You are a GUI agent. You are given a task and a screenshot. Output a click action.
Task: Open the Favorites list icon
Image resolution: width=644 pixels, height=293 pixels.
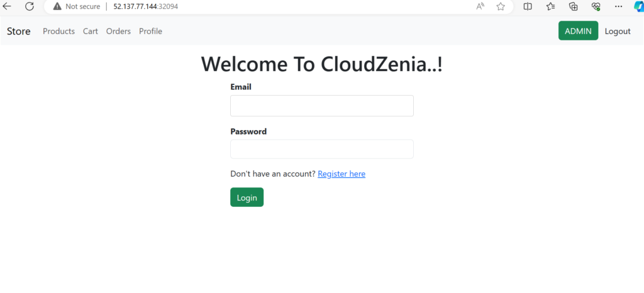pyautogui.click(x=551, y=6)
